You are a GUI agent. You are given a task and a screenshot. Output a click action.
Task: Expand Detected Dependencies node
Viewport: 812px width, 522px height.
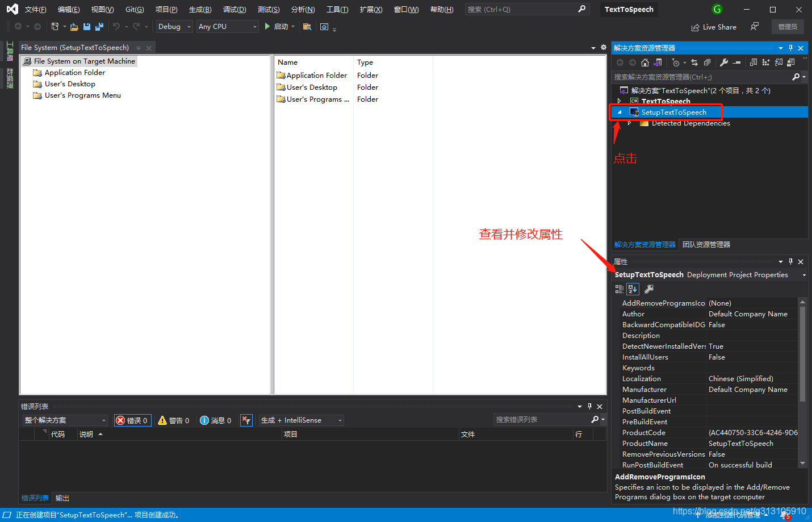point(629,123)
